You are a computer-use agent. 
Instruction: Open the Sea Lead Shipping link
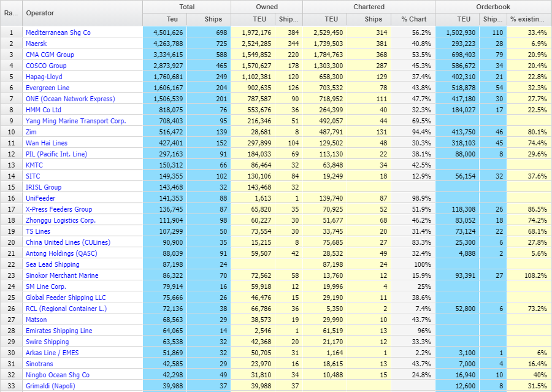point(52,264)
